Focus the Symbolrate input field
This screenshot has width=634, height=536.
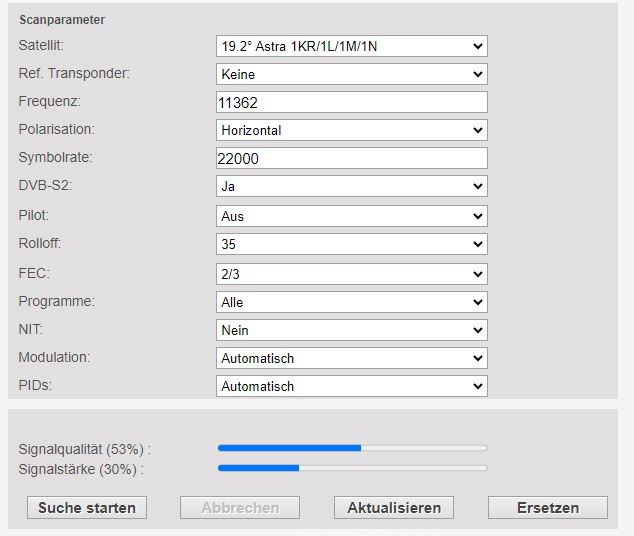351,158
